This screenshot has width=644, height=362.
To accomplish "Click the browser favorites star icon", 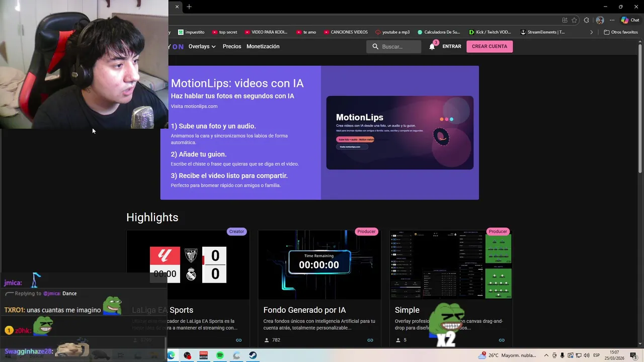I will click(574, 20).
